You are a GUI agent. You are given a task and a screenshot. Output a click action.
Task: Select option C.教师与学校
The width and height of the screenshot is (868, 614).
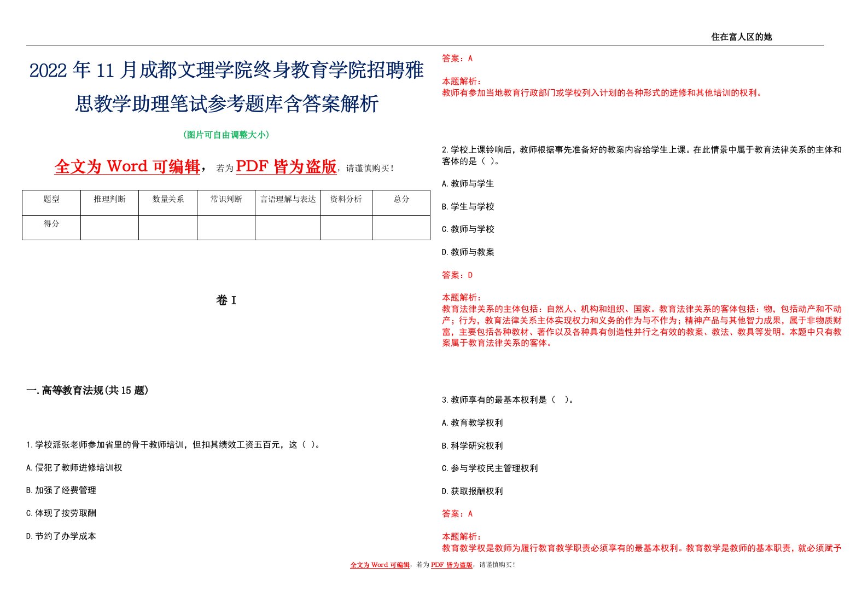(468, 229)
